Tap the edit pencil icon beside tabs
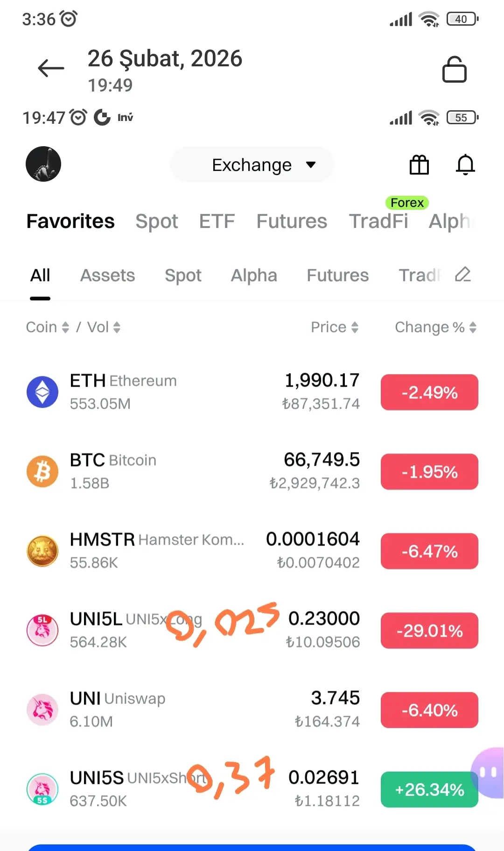504x851 pixels. pos(462,275)
